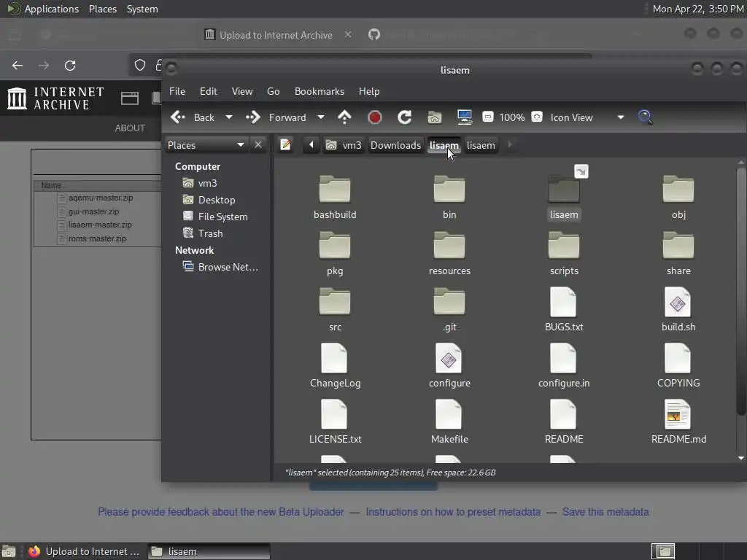Go back using the Back arrow
Viewport: 747px width, 560px height.
[x=193, y=117]
